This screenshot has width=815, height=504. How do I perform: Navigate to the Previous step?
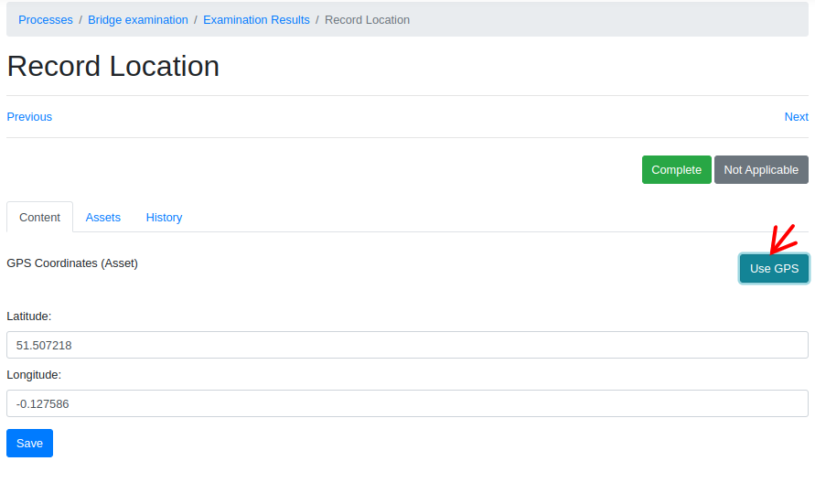click(x=29, y=116)
